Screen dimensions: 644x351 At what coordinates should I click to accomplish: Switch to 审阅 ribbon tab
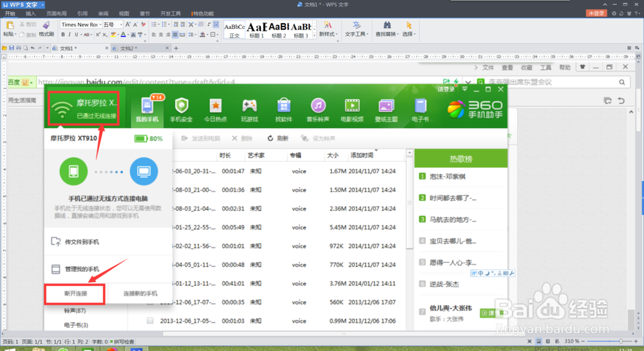tap(104, 14)
